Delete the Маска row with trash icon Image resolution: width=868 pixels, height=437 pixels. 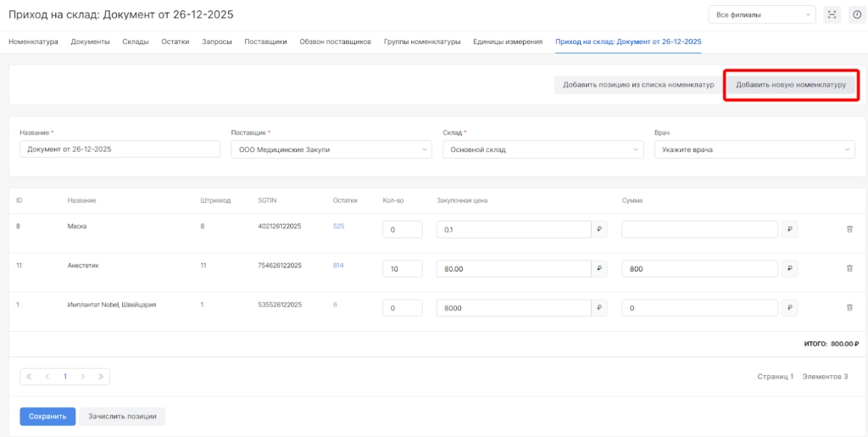(x=849, y=228)
